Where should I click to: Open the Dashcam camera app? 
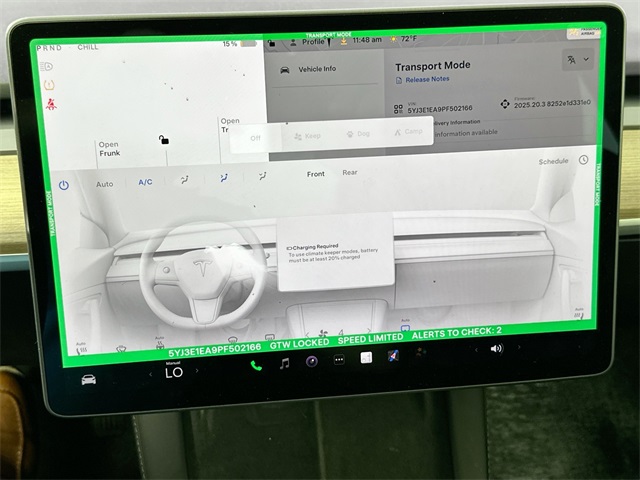point(312,361)
